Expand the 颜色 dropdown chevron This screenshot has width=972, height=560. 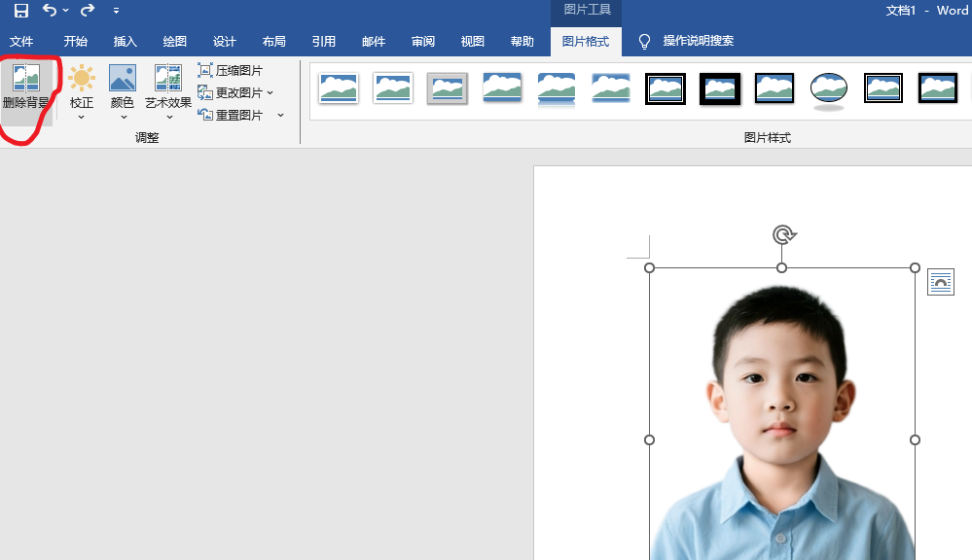[124, 117]
